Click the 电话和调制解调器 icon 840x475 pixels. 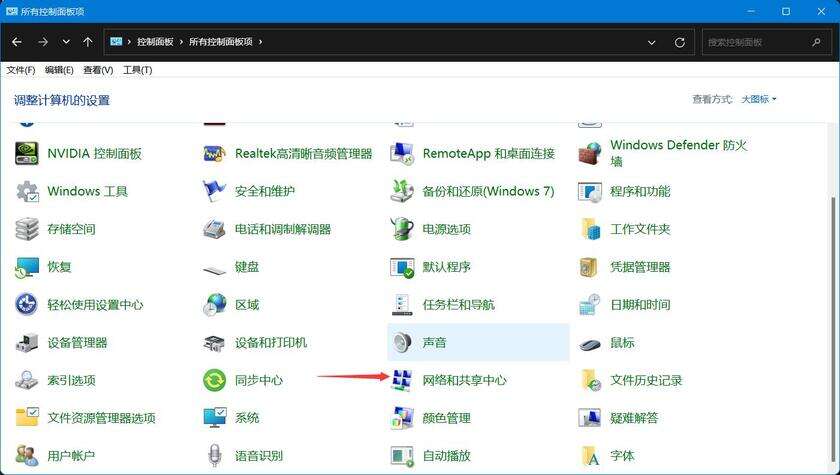(x=214, y=229)
